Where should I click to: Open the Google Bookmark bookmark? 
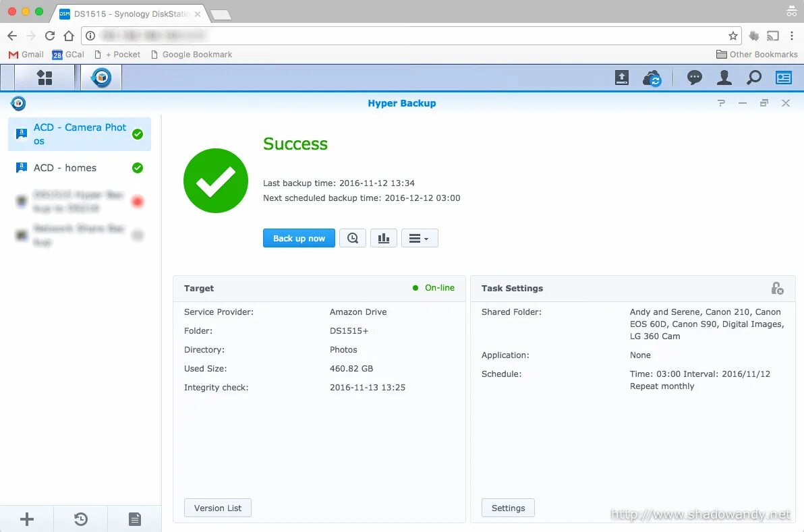click(192, 55)
